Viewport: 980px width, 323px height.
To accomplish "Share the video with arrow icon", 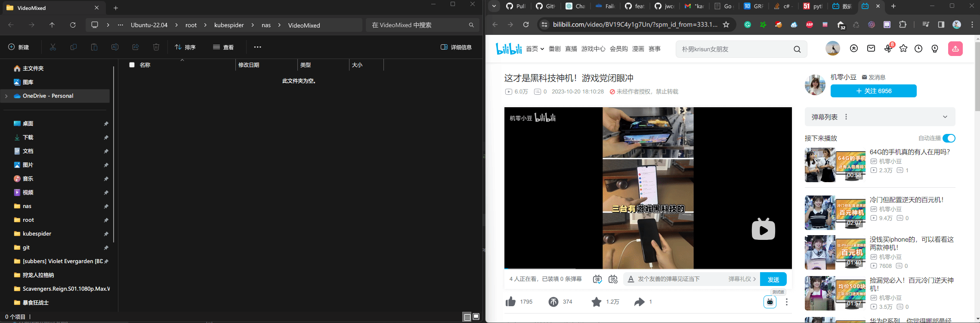I will point(640,301).
